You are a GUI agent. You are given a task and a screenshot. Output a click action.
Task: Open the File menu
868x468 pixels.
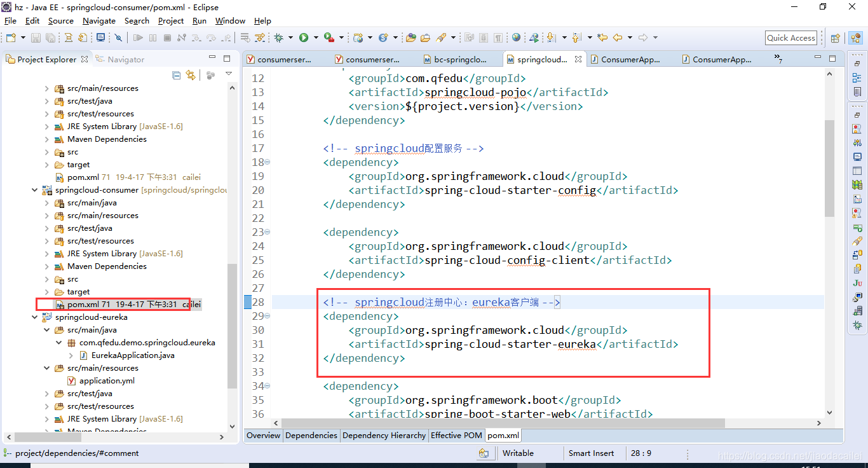click(x=10, y=20)
